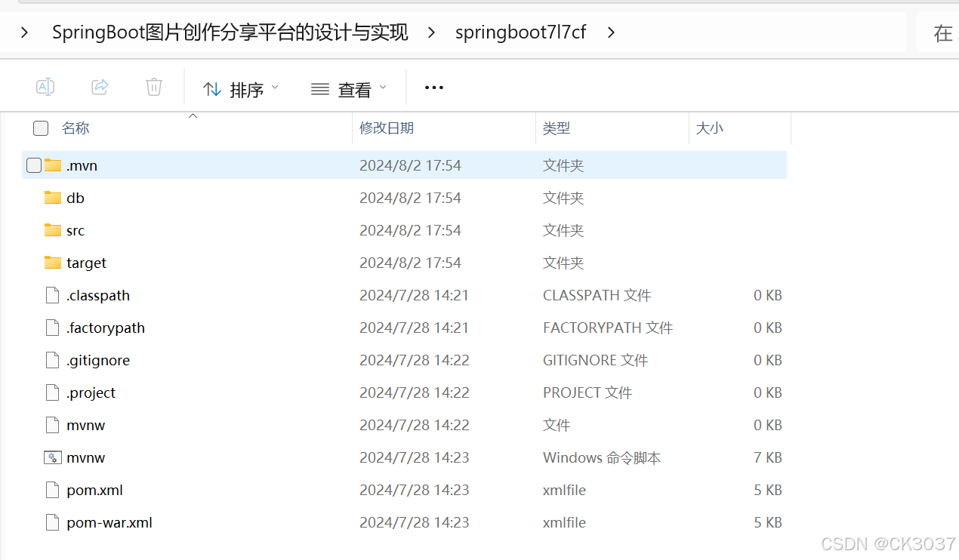Click the mvnw Windows command script icon
Viewport: 959px width, 560px height.
[53, 457]
